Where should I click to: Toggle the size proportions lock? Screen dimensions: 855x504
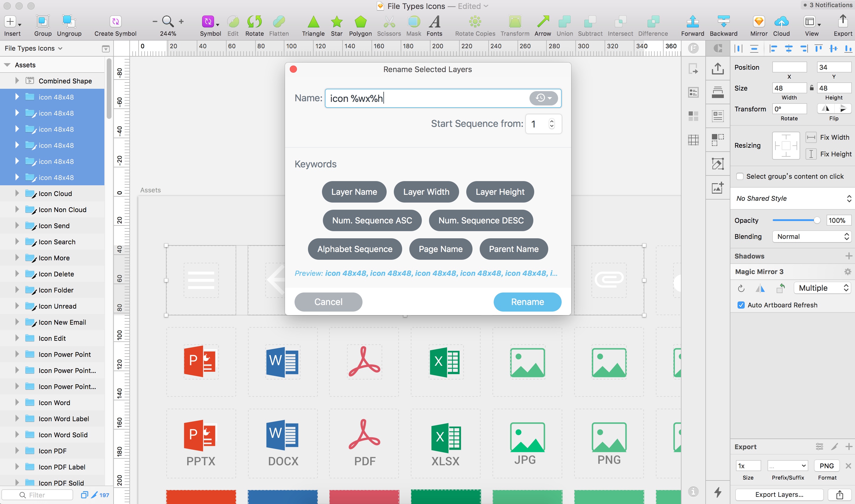click(811, 88)
